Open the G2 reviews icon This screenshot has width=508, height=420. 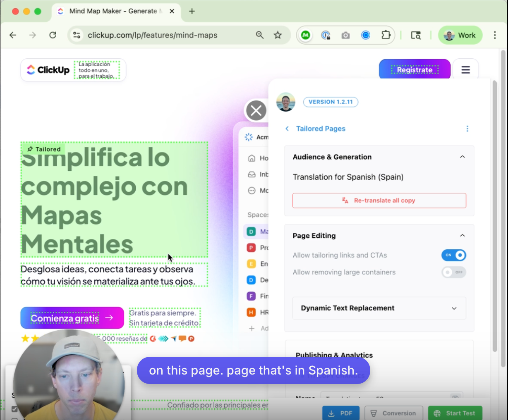[x=152, y=338]
